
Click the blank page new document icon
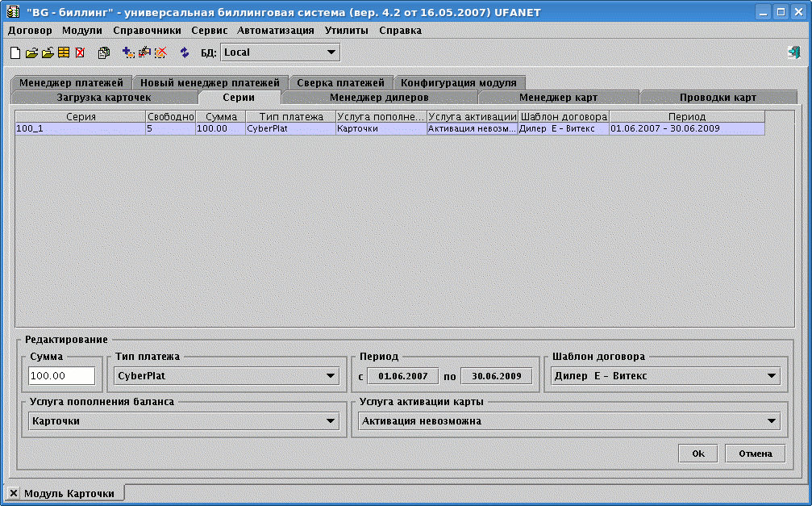pos(15,52)
